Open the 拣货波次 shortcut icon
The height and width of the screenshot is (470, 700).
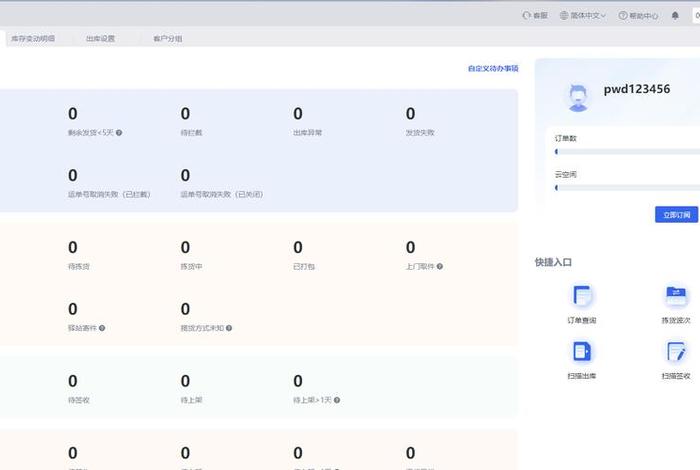[677, 297]
